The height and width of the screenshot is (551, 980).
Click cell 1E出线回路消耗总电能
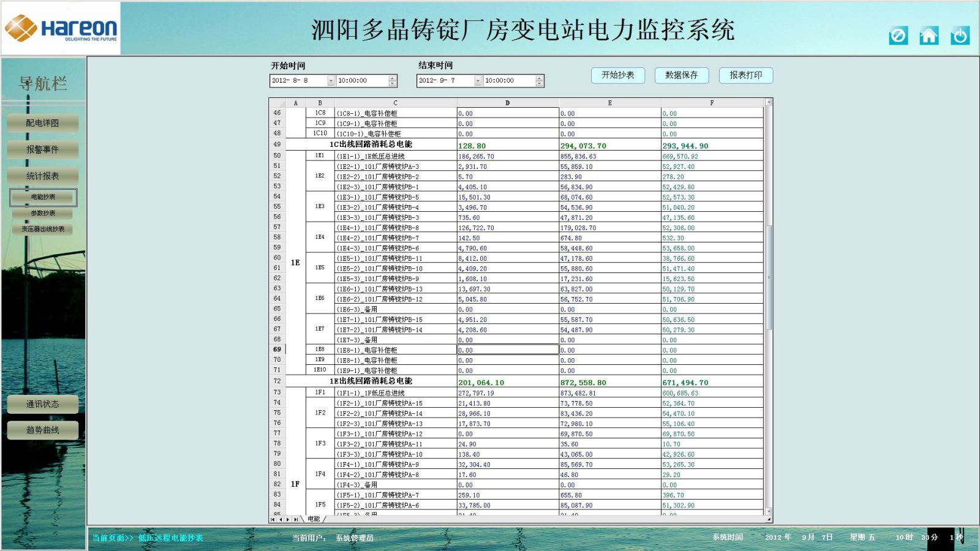(371, 381)
